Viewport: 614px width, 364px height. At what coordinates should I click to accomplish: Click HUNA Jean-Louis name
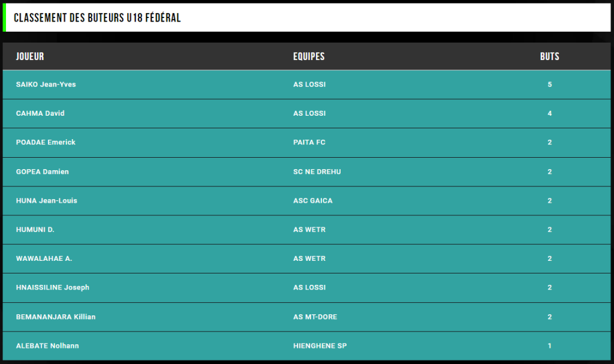(x=47, y=201)
